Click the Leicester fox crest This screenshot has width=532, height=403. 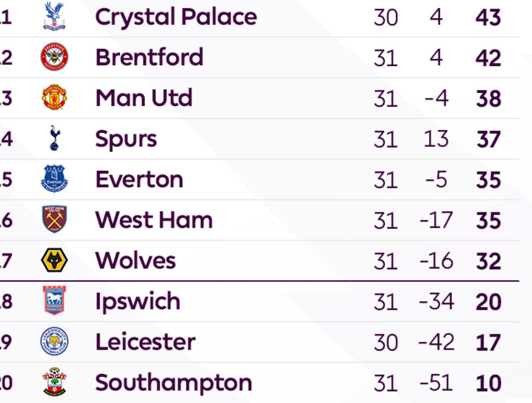point(54,341)
